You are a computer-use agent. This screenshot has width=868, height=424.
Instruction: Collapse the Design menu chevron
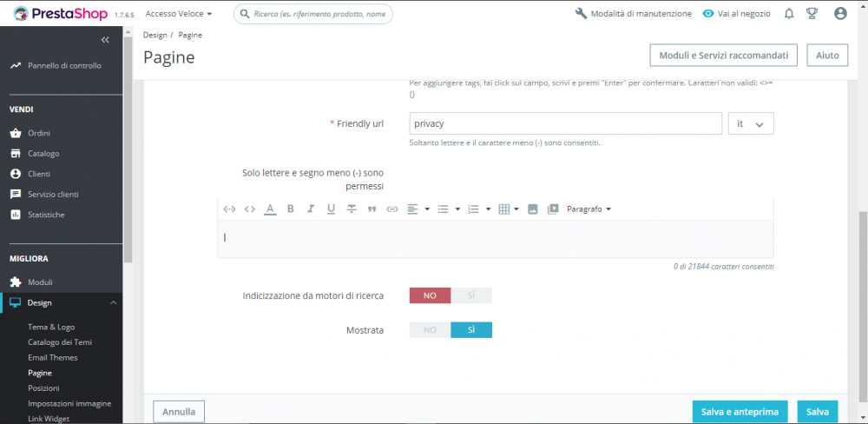[x=113, y=302]
